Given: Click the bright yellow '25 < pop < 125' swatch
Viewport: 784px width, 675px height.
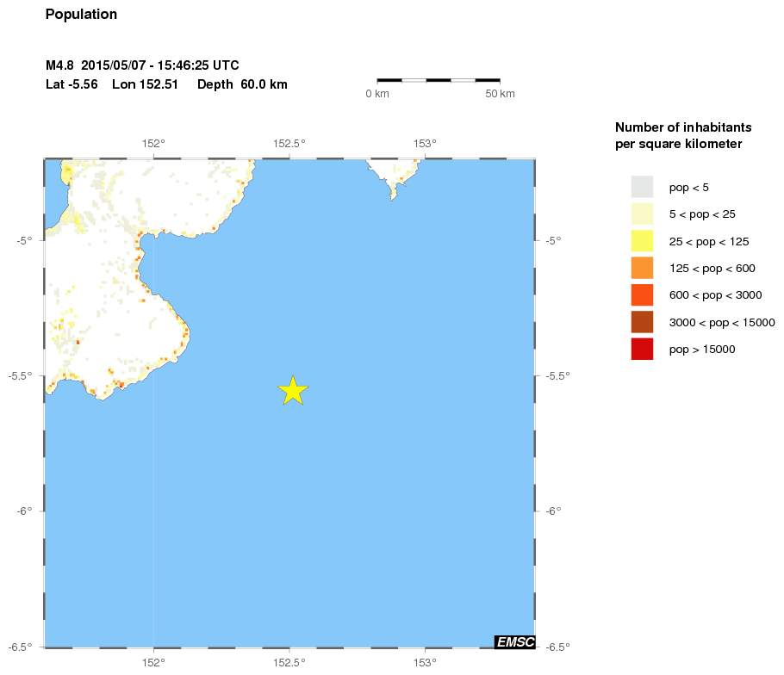Looking at the screenshot, I should (642, 241).
